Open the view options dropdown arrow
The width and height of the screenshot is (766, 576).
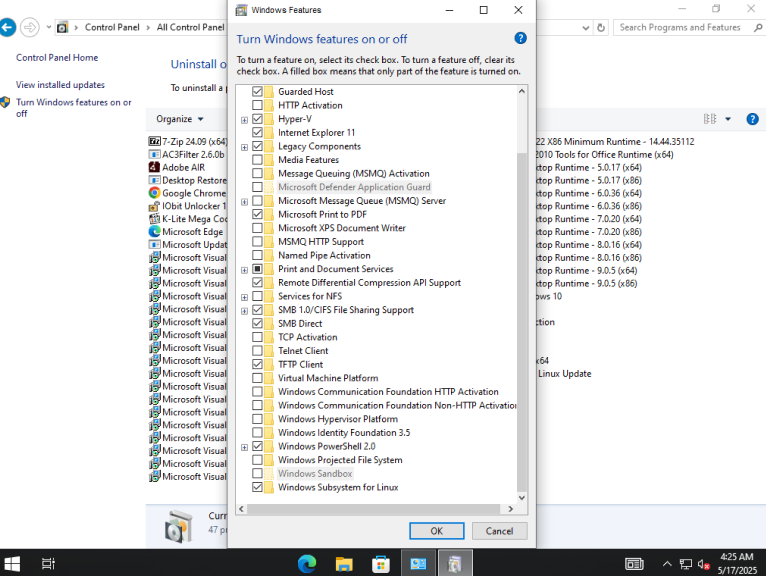[728, 119]
